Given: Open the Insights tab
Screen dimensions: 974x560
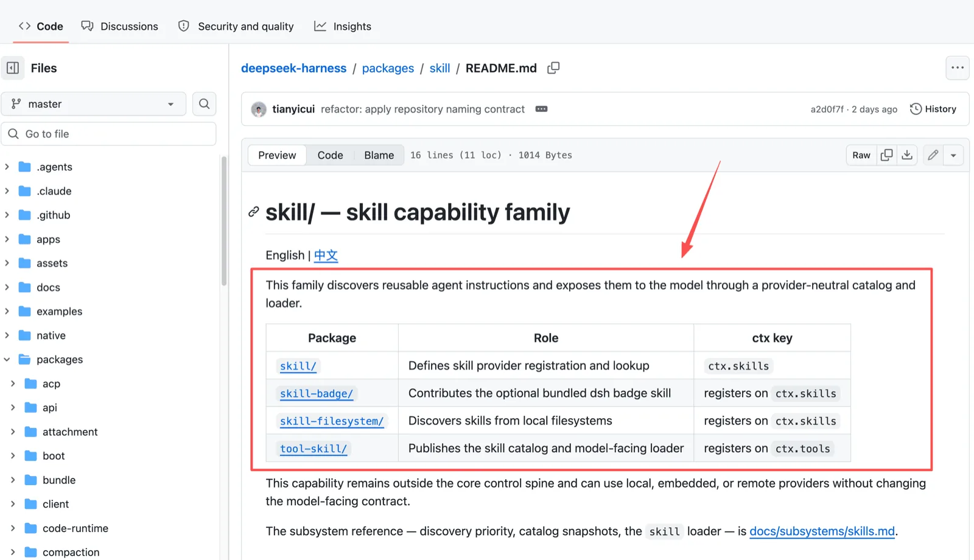Looking at the screenshot, I should click(342, 26).
